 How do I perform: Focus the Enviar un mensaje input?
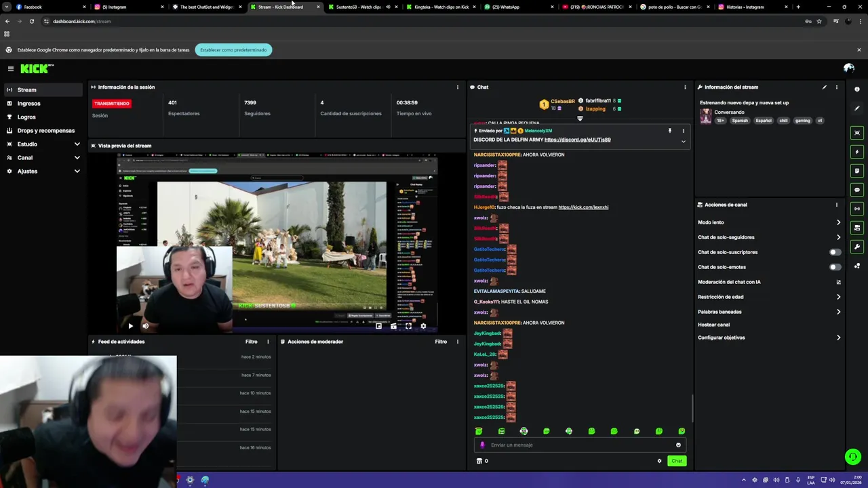[x=580, y=445]
